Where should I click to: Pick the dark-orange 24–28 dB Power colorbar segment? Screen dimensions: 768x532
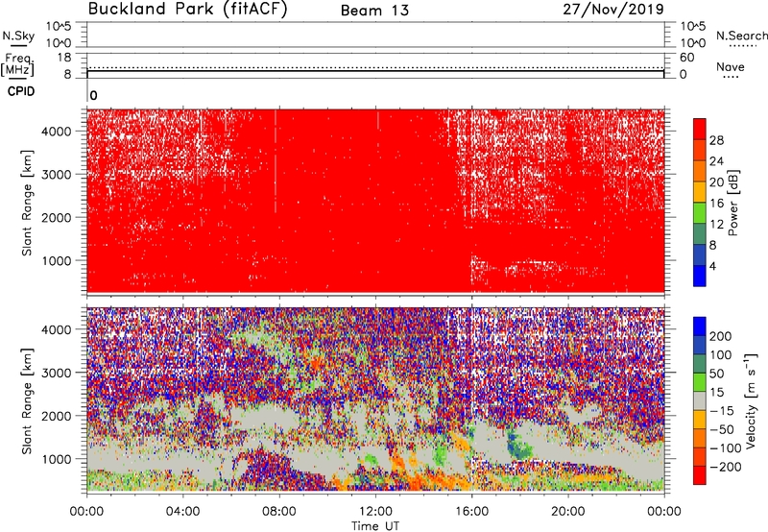(x=700, y=150)
